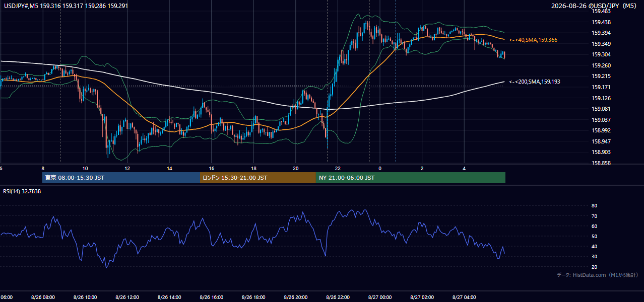Image resolution: width=644 pixels, height=302 pixels.
Task: Click price axis value 159.349
Action: point(601,44)
